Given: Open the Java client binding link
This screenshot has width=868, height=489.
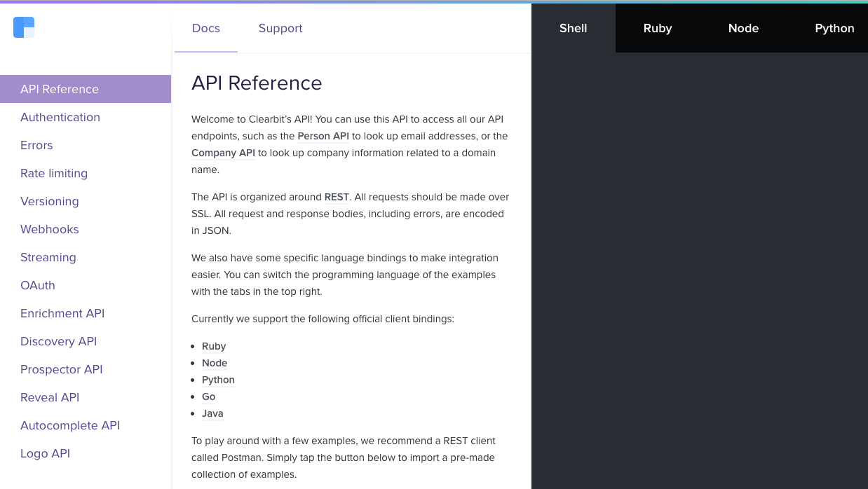Looking at the screenshot, I should click(x=212, y=413).
